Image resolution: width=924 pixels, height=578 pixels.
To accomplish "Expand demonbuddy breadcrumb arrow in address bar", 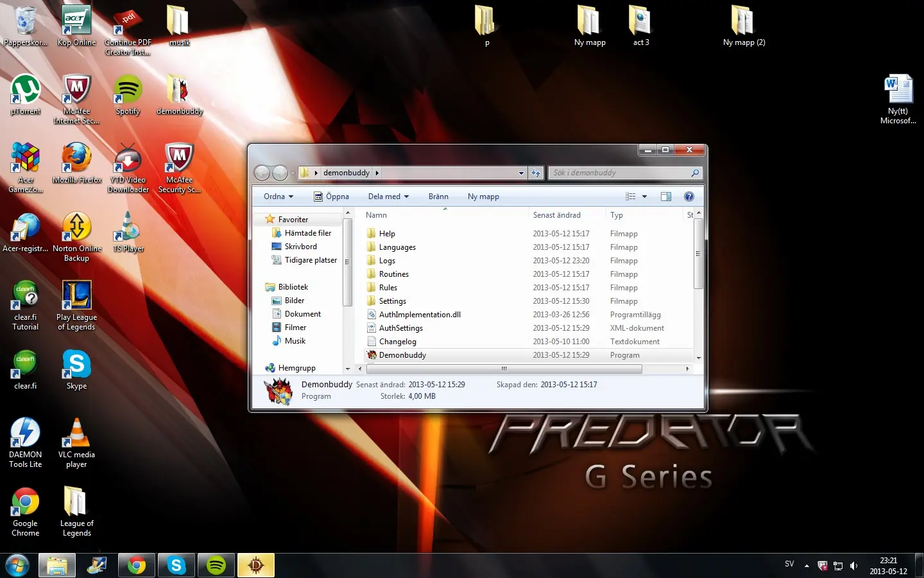I will [x=377, y=173].
